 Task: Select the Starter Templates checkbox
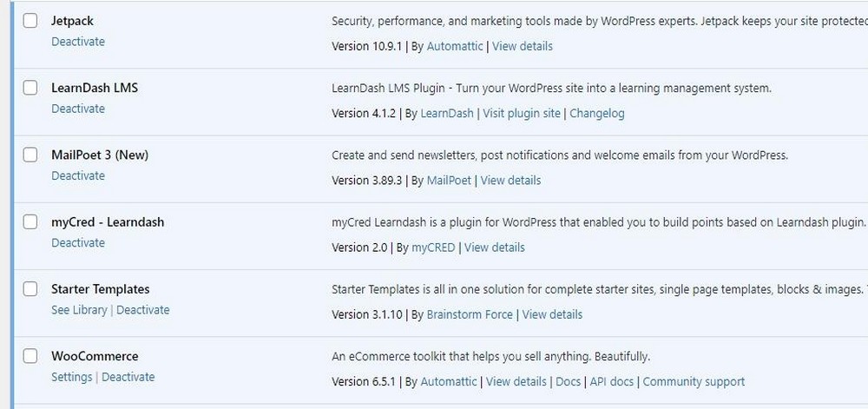pyautogui.click(x=30, y=288)
